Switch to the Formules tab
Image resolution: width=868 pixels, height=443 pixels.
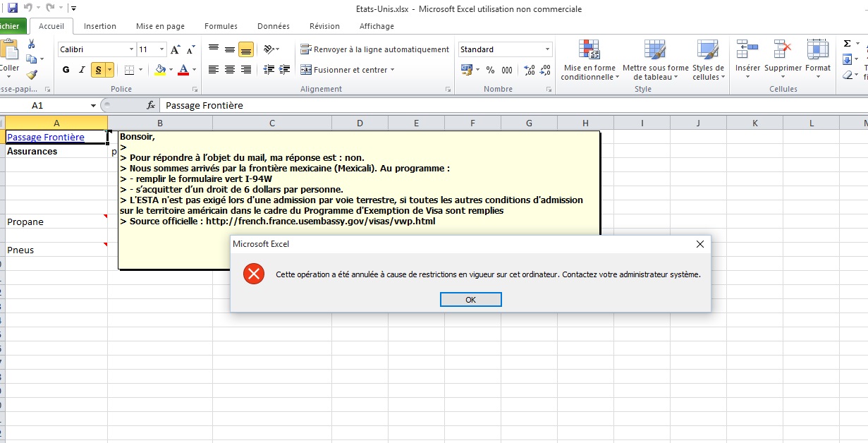(221, 26)
